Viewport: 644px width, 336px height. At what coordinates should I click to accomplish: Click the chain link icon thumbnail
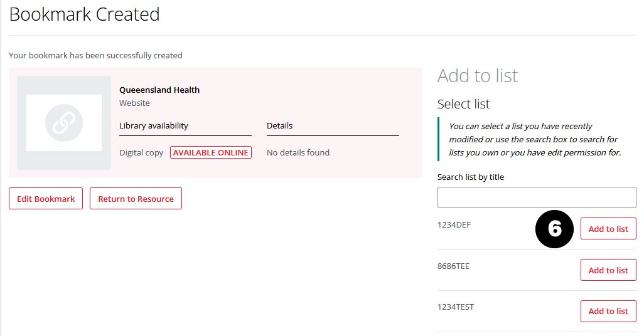(64, 123)
